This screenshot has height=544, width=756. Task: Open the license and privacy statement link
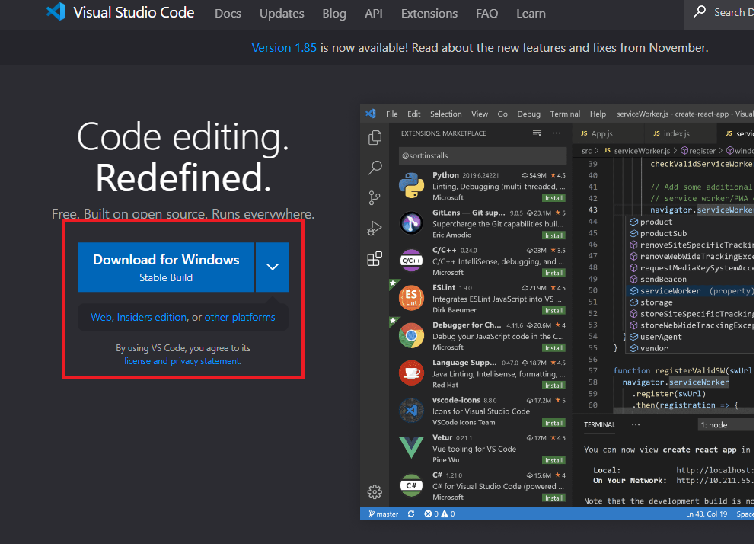pyautogui.click(x=182, y=361)
